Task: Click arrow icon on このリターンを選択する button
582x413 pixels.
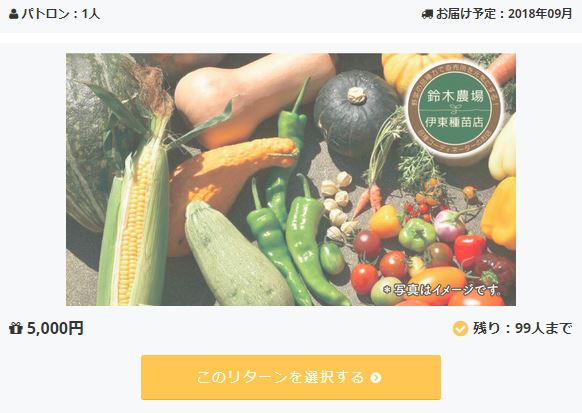Action: click(376, 378)
